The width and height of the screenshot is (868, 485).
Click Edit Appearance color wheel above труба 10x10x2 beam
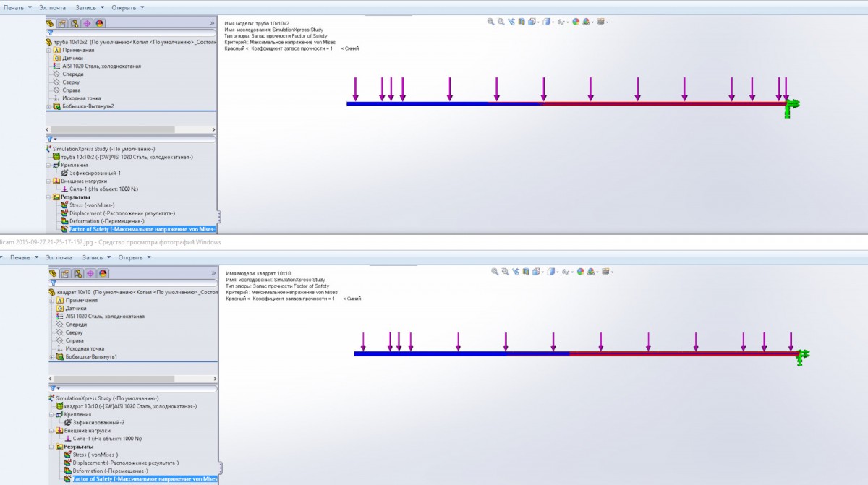point(576,22)
